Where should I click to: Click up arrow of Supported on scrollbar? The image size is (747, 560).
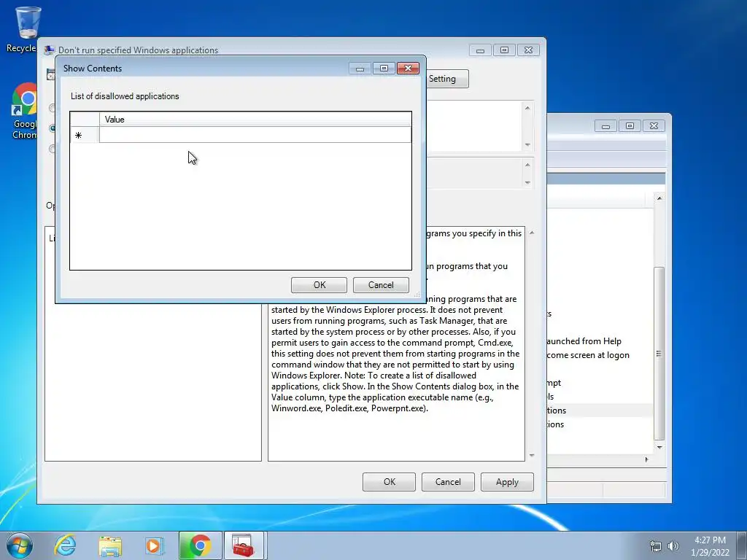[527, 165]
